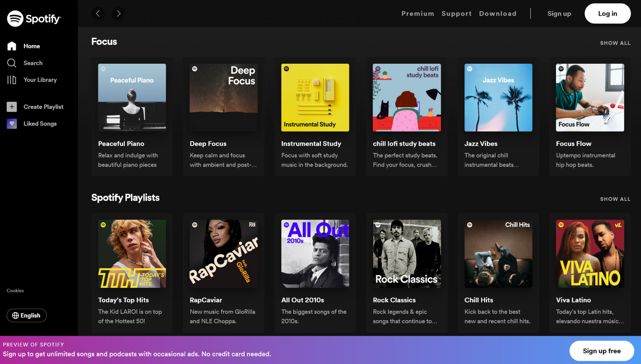
Task: Open the English language selector
Action: pyautogui.click(x=27, y=315)
